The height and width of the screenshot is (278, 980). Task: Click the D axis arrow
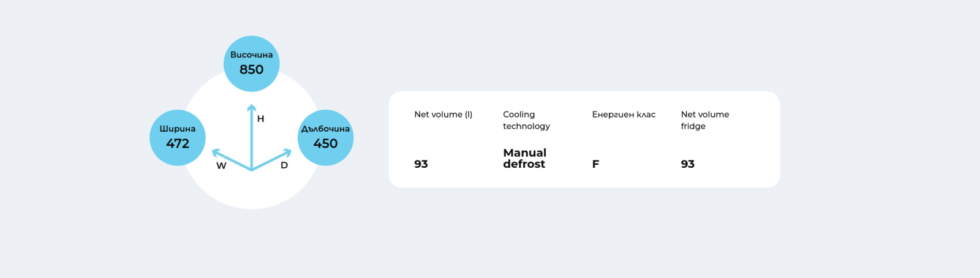pyautogui.click(x=271, y=159)
